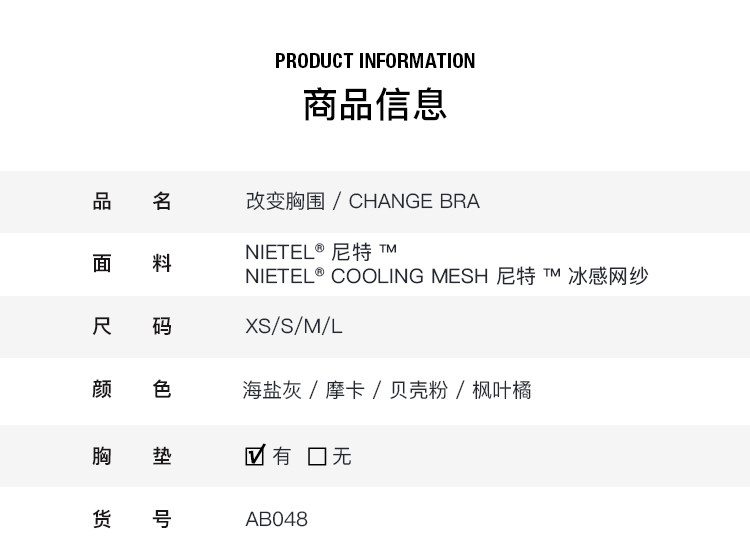
Task: Click the item number AB048
Action: coord(277,519)
